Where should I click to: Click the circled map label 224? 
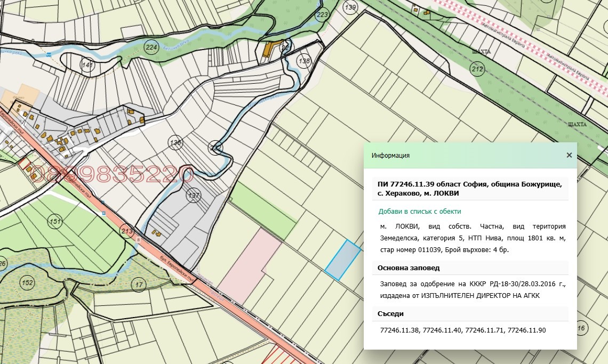point(151,47)
